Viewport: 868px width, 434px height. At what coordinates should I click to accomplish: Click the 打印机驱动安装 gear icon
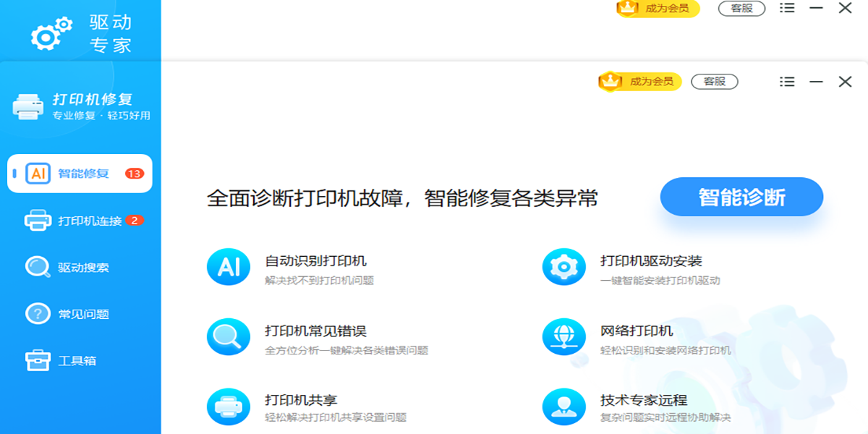[x=563, y=268]
